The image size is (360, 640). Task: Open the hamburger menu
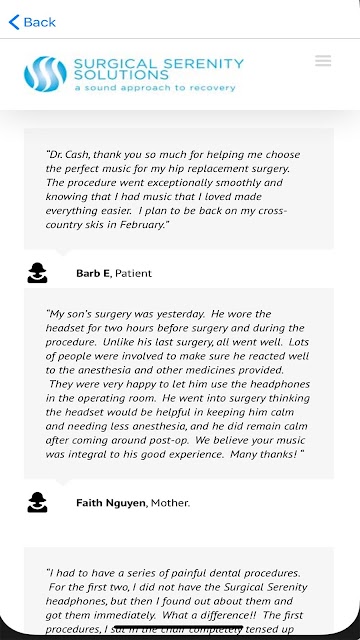[323, 61]
